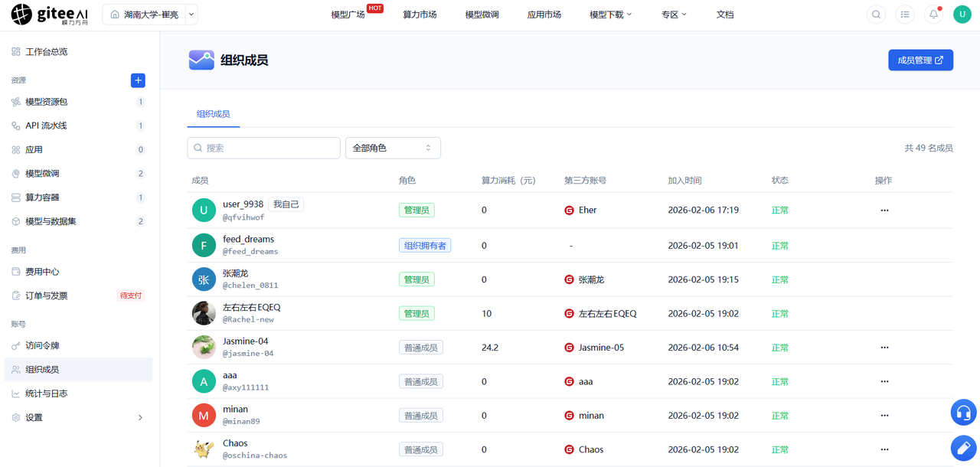
Task: Click the HOT badge on 模型广场
Action: point(375,8)
